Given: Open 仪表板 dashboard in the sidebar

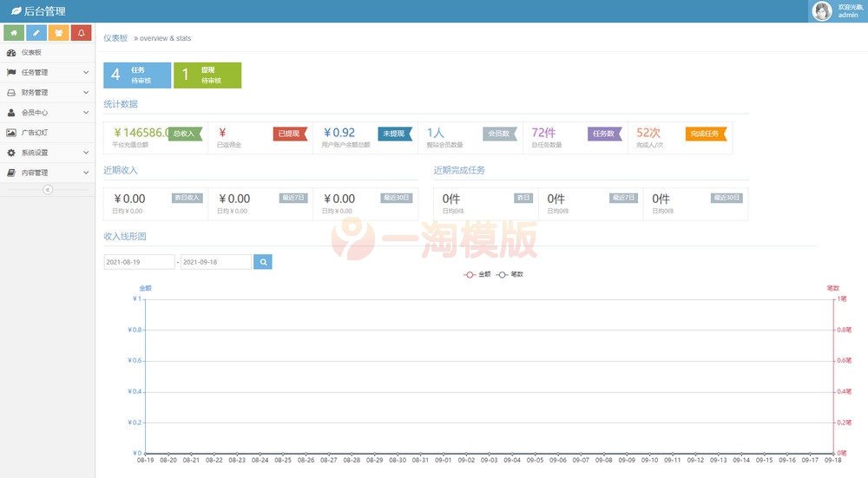Looking at the screenshot, I should click(x=48, y=53).
